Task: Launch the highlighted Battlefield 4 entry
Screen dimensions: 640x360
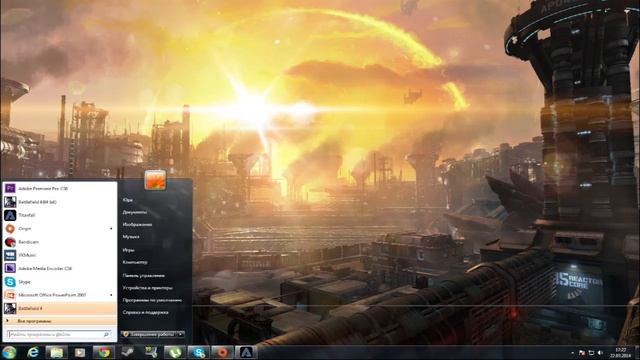Action: [x=60, y=308]
